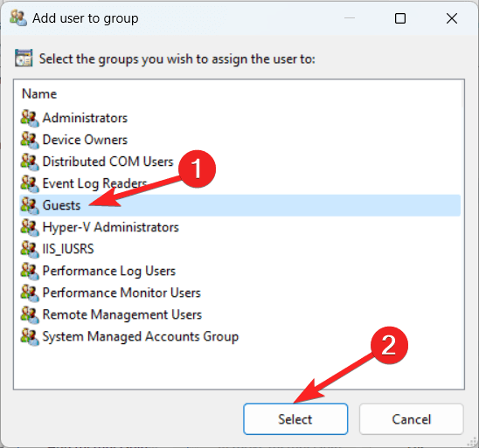Click the Hyper-V Administrators group icon

tap(30, 227)
